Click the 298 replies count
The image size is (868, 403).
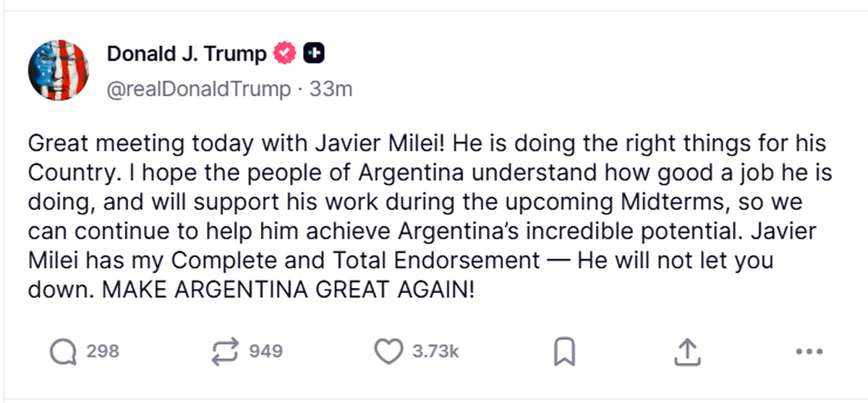tap(103, 352)
